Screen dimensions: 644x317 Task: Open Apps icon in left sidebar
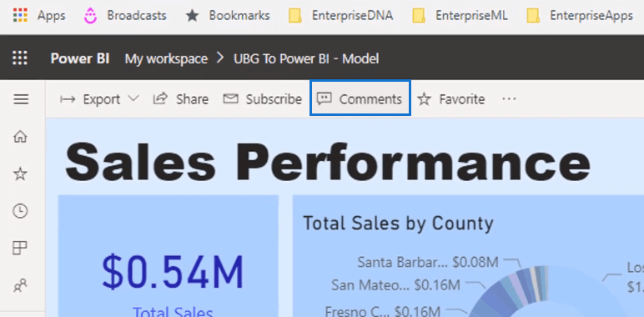pyautogui.click(x=20, y=248)
